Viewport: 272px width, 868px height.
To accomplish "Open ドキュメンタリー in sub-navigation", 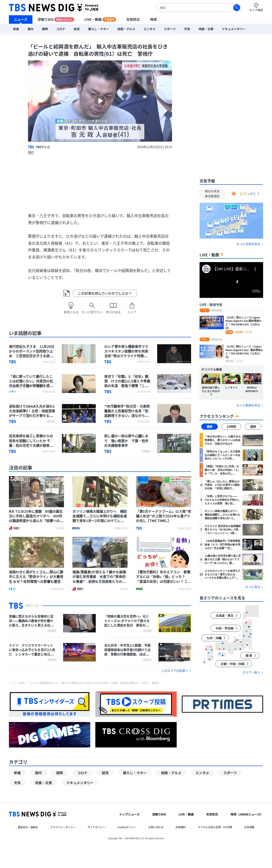I will click(x=234, y=29).
